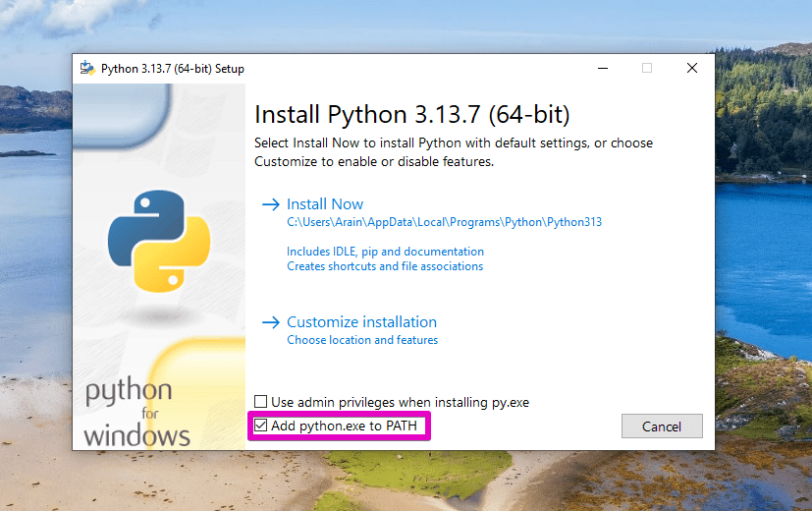Select 'Includes IDLE, pip and documentation' text
812x511 pixels.
click(x=385, y=252)
